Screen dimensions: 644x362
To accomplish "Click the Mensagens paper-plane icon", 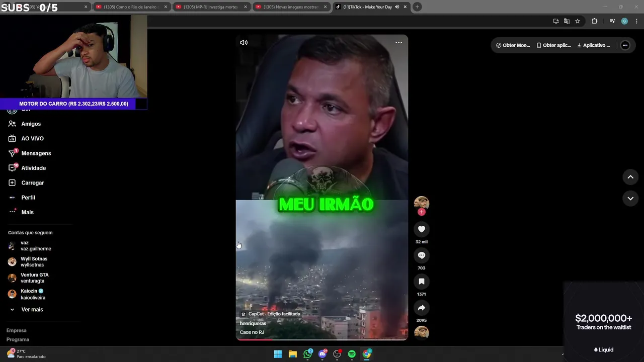I will pos(12,153).
